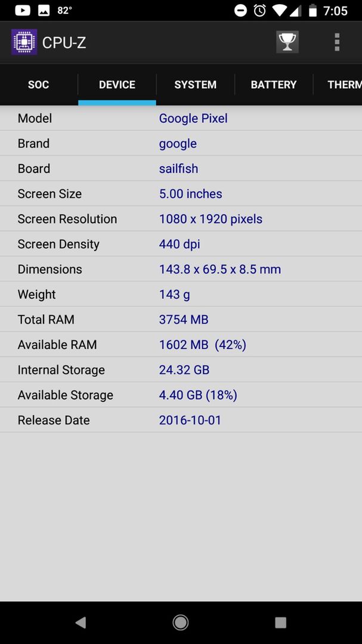
Task: Tap the Android back navigation button
Action: tap(81, 623)
